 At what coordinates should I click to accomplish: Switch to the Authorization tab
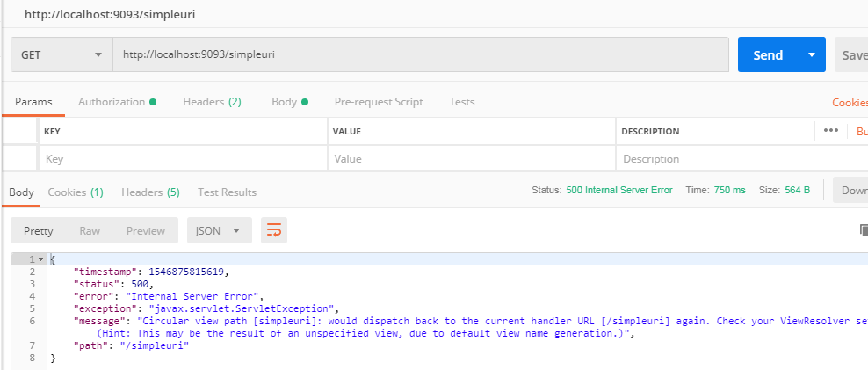(x=116, y=102)
